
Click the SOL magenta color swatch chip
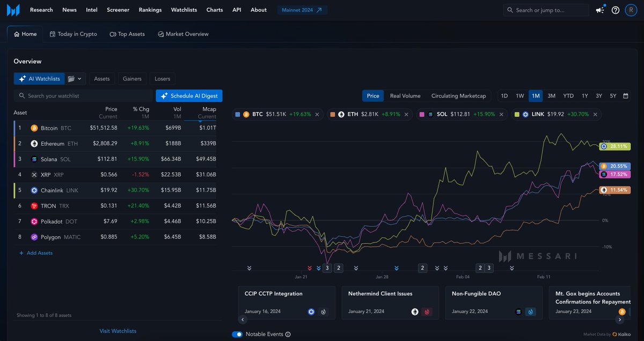tap(422, 114)
